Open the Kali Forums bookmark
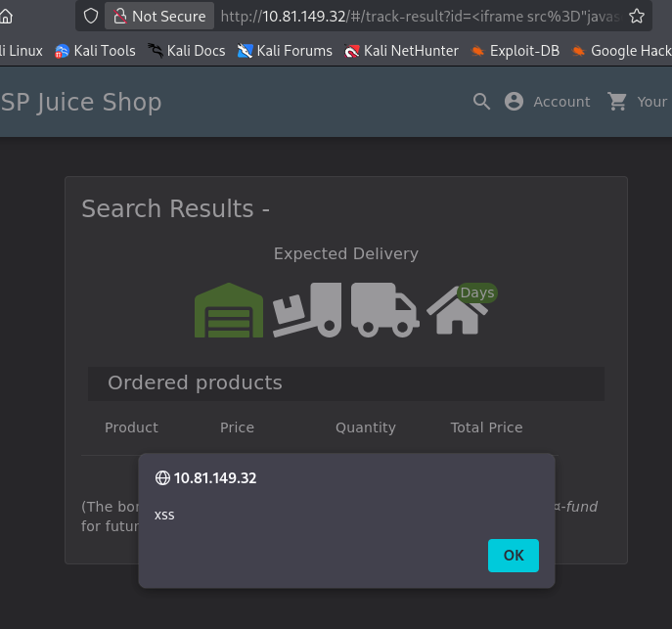Image resolution: width=672 pixels, height=629 pixels. [285, 51]
